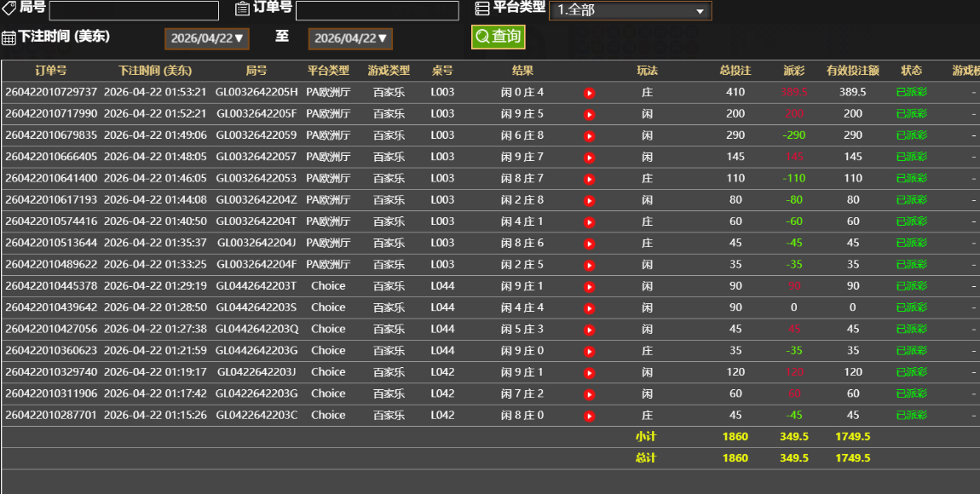Click order number 260422010311906
This screenshot has height=494, width=980.
click(51, 393)
